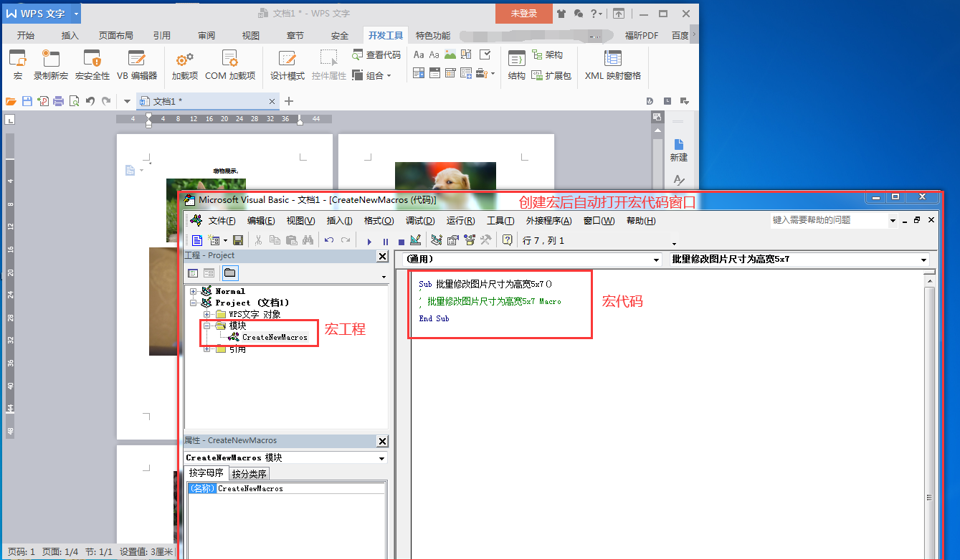Close the 工程 - Project pane

(x=382, y=257)
